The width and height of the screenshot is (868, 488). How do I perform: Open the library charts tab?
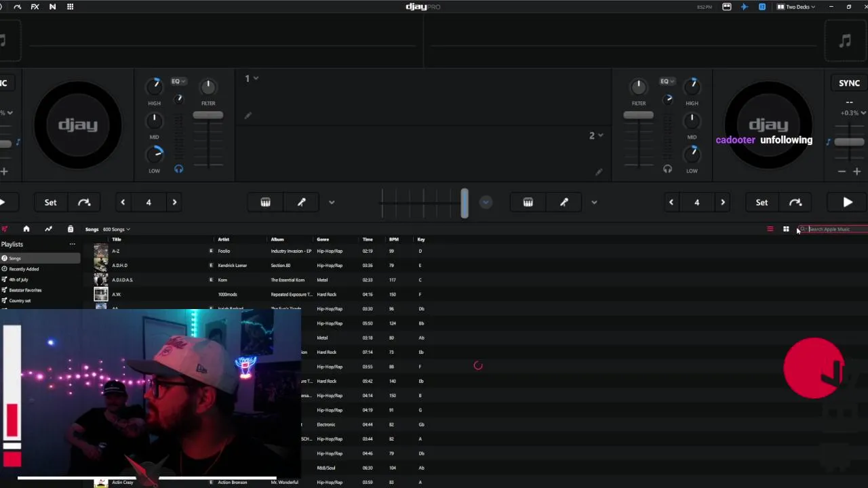click(x=48, y=229)
